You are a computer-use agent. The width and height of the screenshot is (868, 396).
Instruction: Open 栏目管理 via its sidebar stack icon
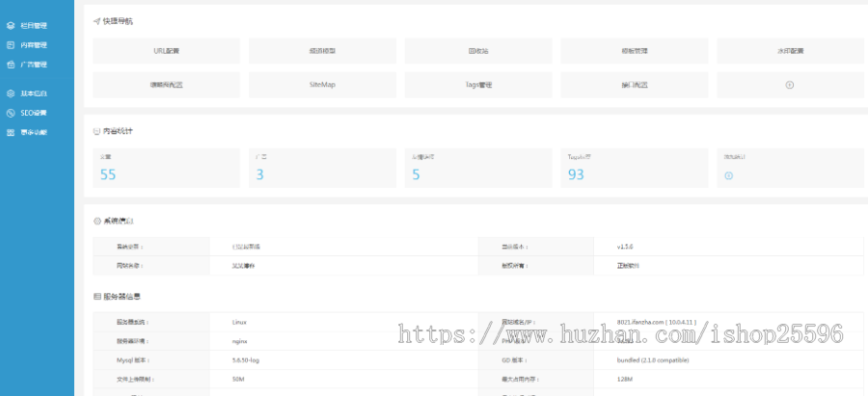10,25
